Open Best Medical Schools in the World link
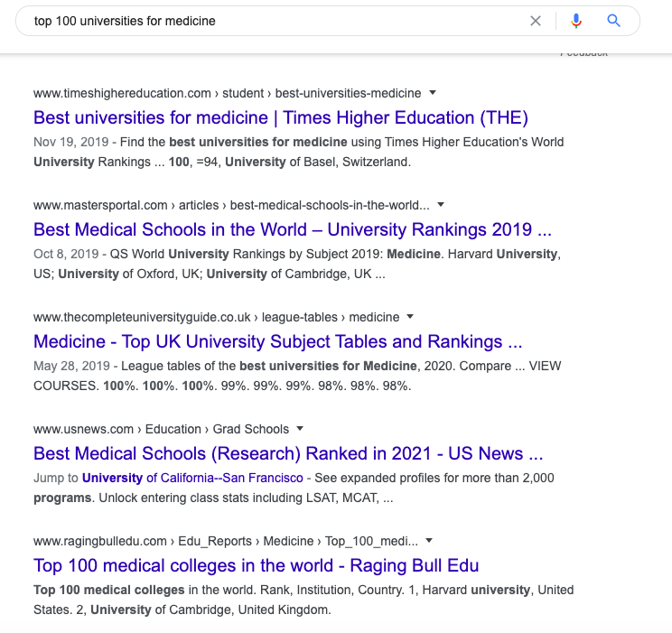The image size is (672, 633). (x=293, y=229)
